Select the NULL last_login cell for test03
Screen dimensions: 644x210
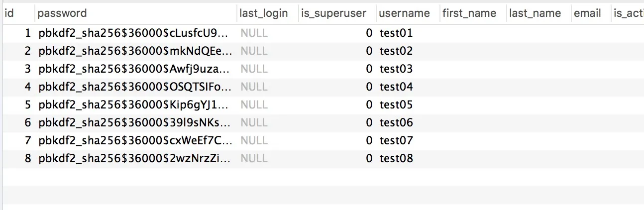[254, 69]
